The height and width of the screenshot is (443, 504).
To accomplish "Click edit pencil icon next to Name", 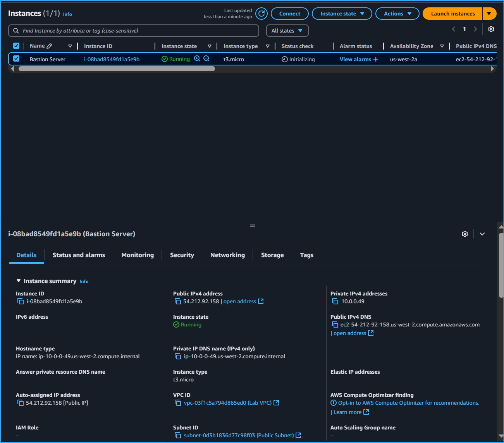I will point(49,46).
